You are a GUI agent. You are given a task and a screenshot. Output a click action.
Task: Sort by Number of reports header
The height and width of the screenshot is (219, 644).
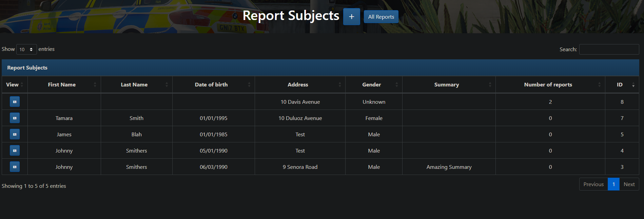click(x=548, y=85)
